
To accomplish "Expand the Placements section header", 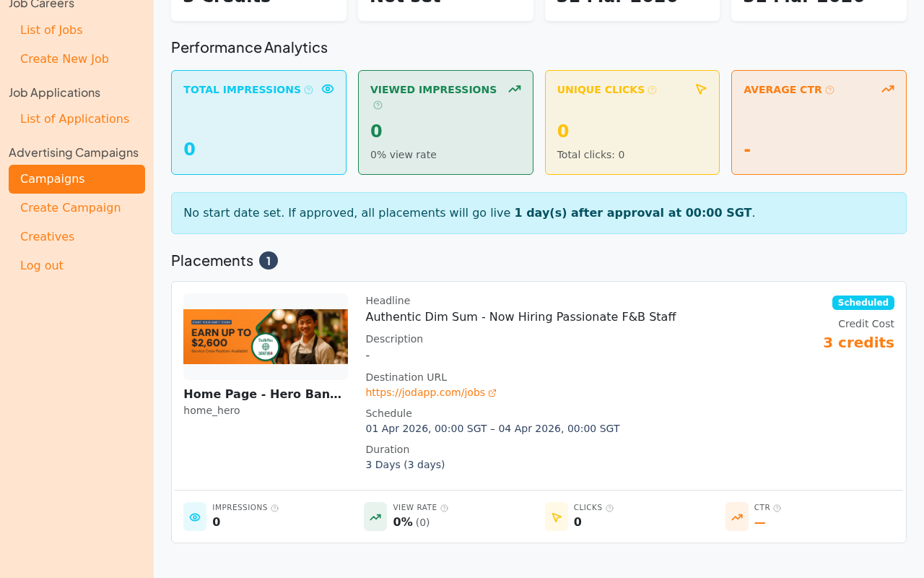I will point(212,259).
